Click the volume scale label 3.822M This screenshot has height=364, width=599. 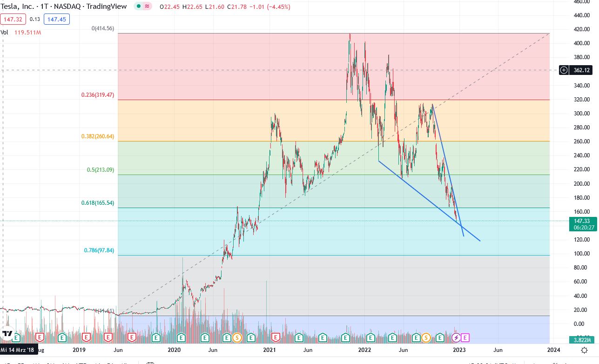click(583, 340)
